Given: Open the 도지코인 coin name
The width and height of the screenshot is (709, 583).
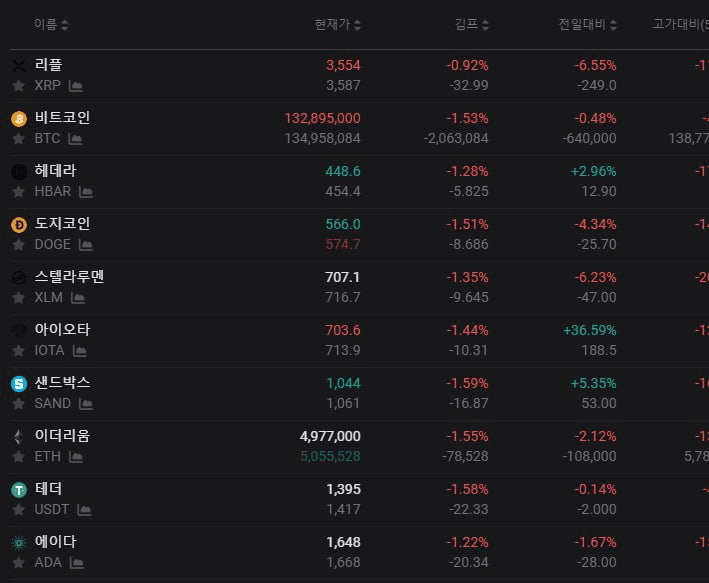Looking at the screenshot, I should 62,223.
